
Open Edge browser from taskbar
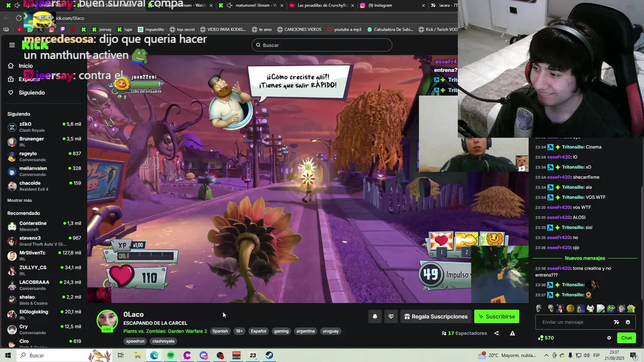click(154, 355)
